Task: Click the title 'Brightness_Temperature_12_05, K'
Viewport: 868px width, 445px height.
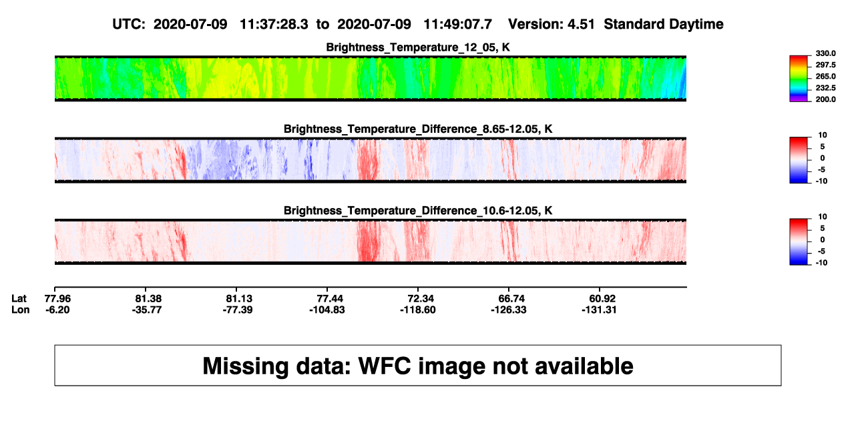Action: pyautogui.click(x=418, y=47)
